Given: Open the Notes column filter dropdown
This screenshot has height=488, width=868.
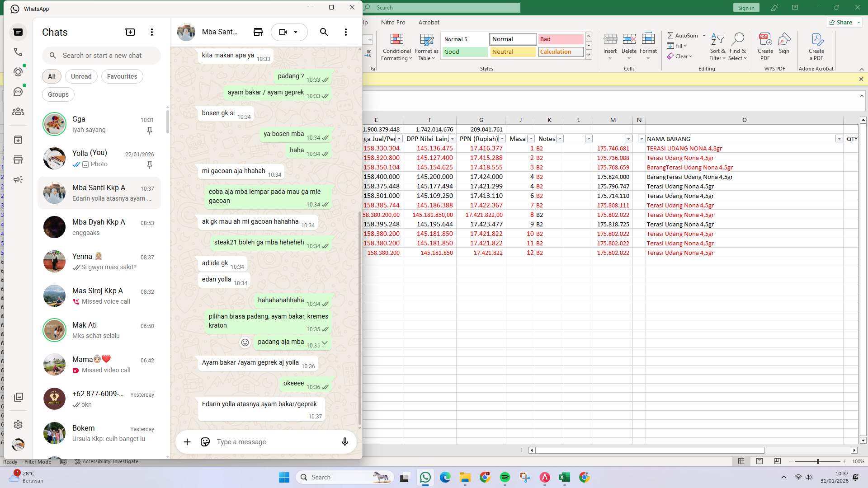Looking at the screenshot, I should (560, 139).
